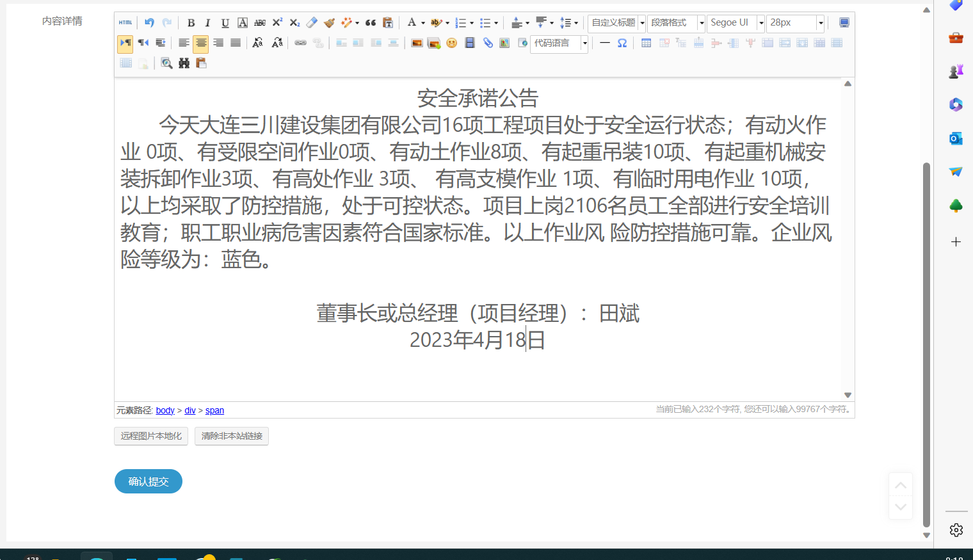
Task: Open the emoticon picker
Action: tap(452, 43)
